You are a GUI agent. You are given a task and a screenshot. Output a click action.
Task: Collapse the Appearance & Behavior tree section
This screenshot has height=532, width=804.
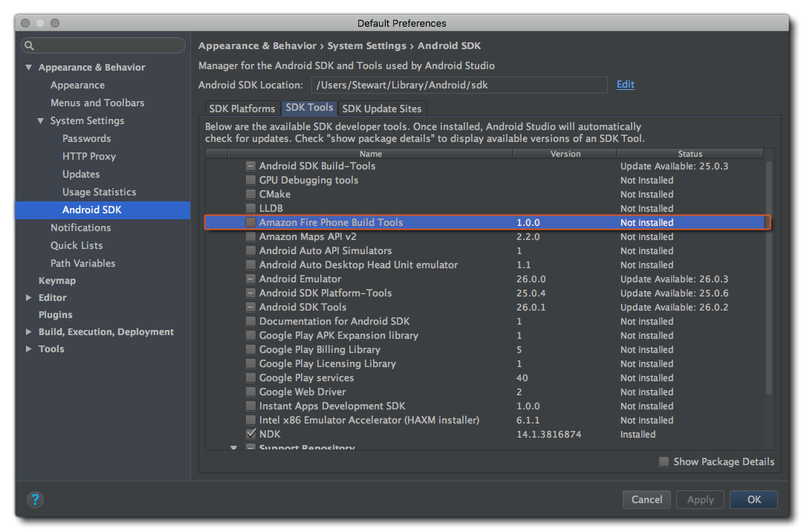tap(29, 68)
